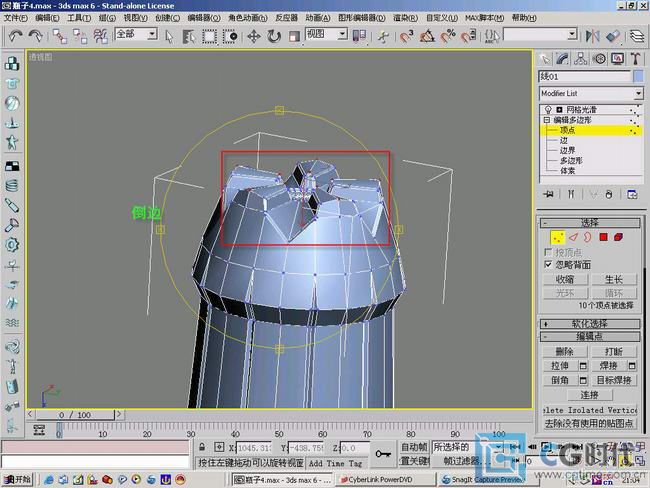Open the 渲染(R) menu
Image resolution: width=650 pixels, height=488 pixels.
[405, 18]
